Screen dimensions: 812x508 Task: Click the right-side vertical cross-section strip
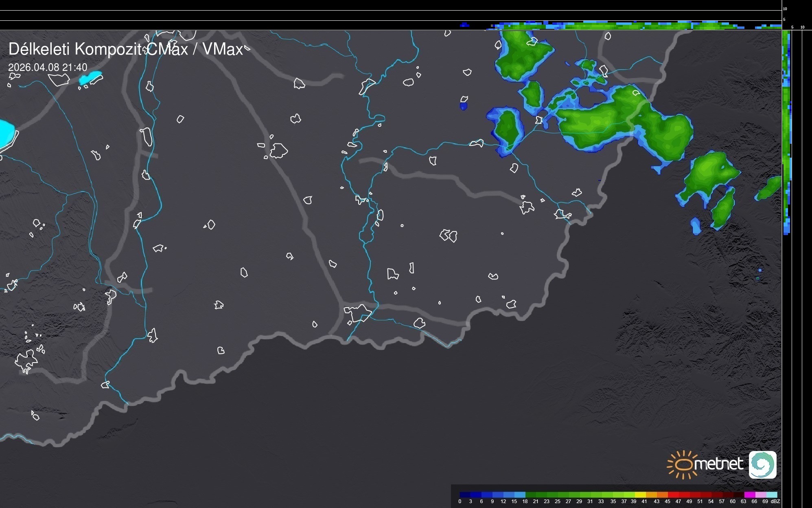(786, 130)
